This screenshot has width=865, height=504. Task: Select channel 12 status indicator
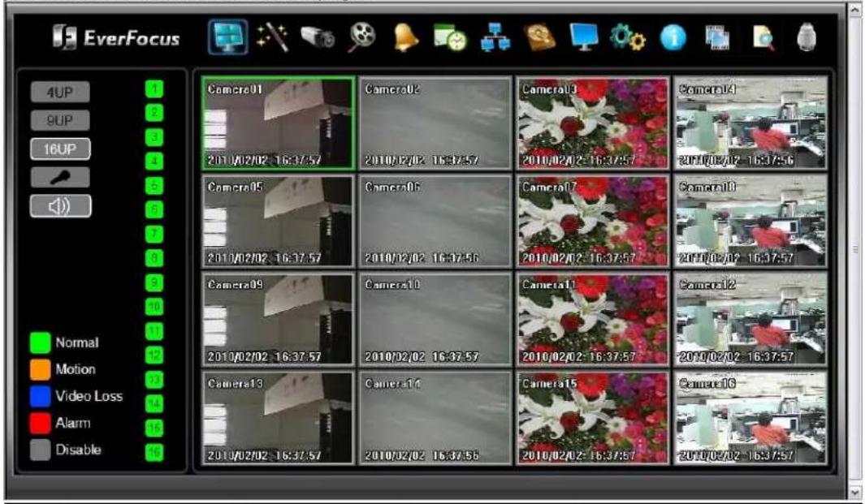(154, 355)
